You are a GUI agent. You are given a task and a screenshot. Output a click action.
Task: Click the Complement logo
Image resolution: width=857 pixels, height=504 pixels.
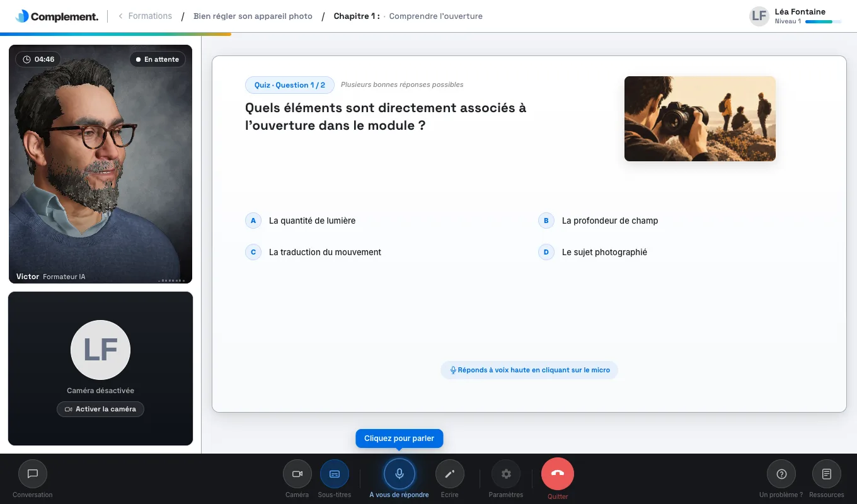[x=57, y=16]
